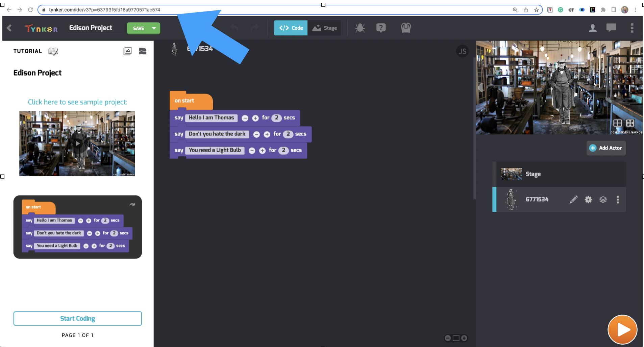This screenshot has height=347, width=644.
Task: Open actor 6771534 layers icon
Action: point(603,199)
